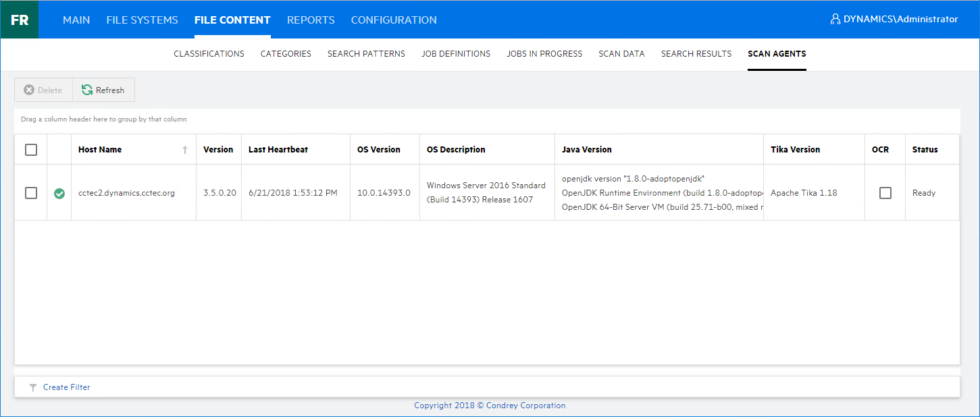
Task: Switch to the JOB DEFINITIONS tab
Action: (456, 54)
